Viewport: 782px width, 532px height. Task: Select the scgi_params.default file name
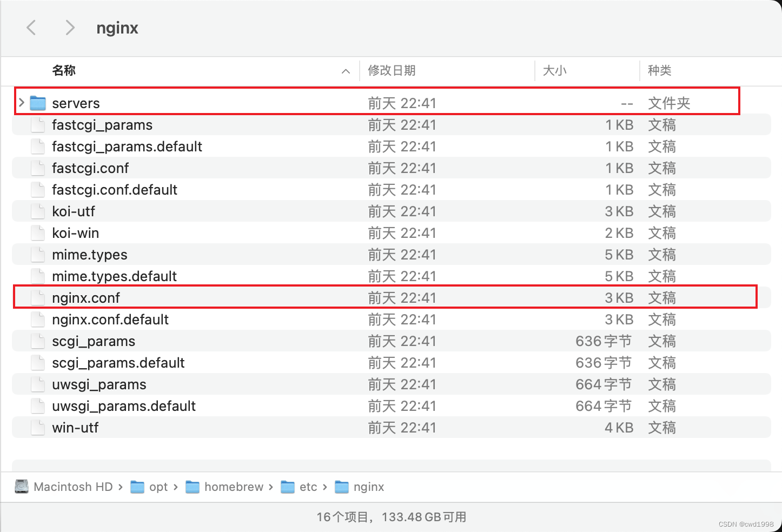(x=118, y=363)
